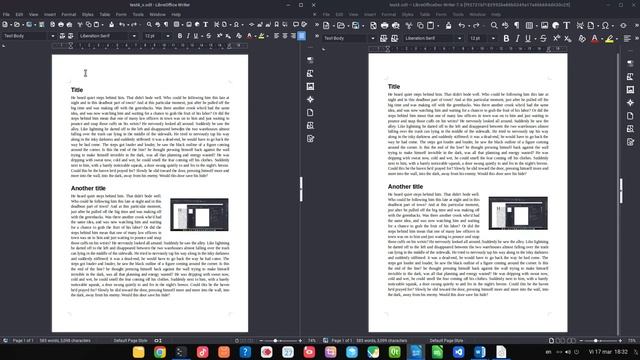The height and width of the screenshot is (360, 640).
Task: Click Underline in the right Writer window
Action: point(528,38)
